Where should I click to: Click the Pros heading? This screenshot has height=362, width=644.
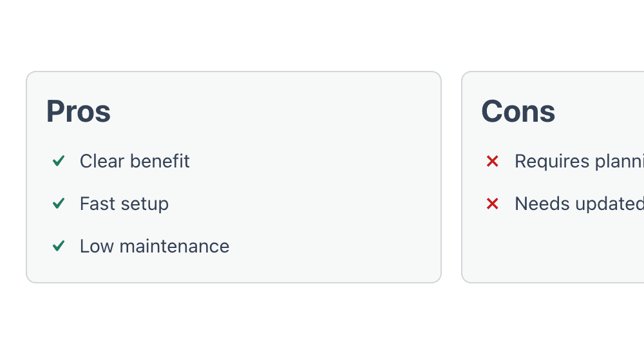pyautogui.click(x=79, y=111)
